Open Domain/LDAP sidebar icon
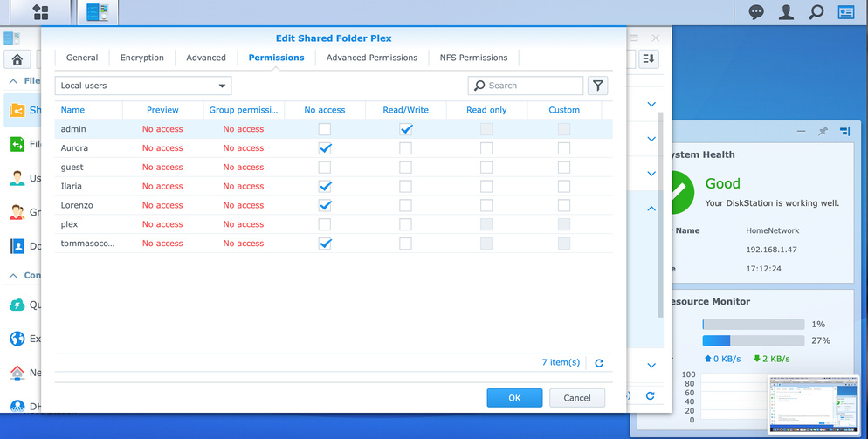The image size is (868, 439). 17,246
